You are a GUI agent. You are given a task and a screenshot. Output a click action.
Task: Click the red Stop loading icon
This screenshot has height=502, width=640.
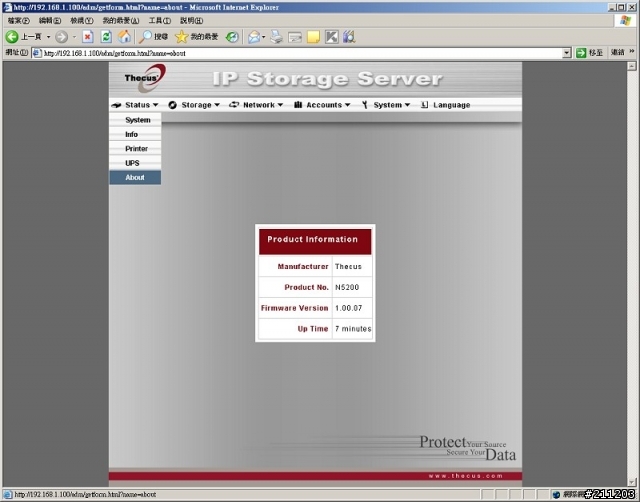point(87,37)
